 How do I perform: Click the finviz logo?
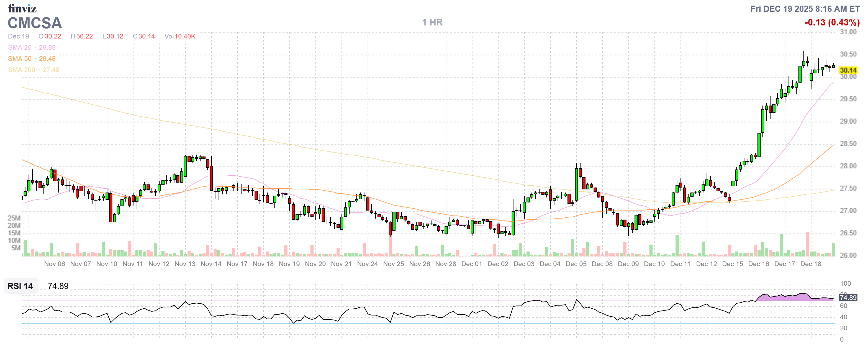[x=22, y=8]
